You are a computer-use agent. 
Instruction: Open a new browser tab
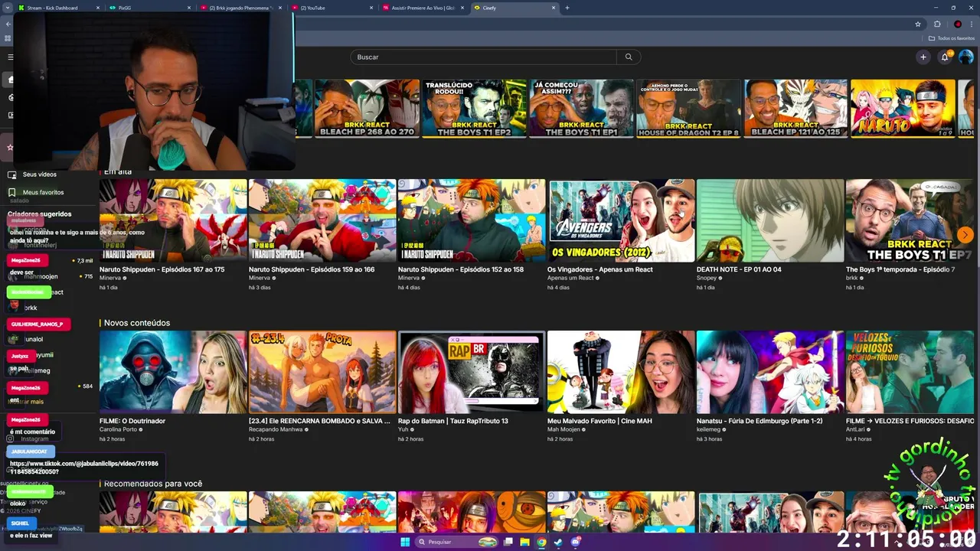(567, 8)
